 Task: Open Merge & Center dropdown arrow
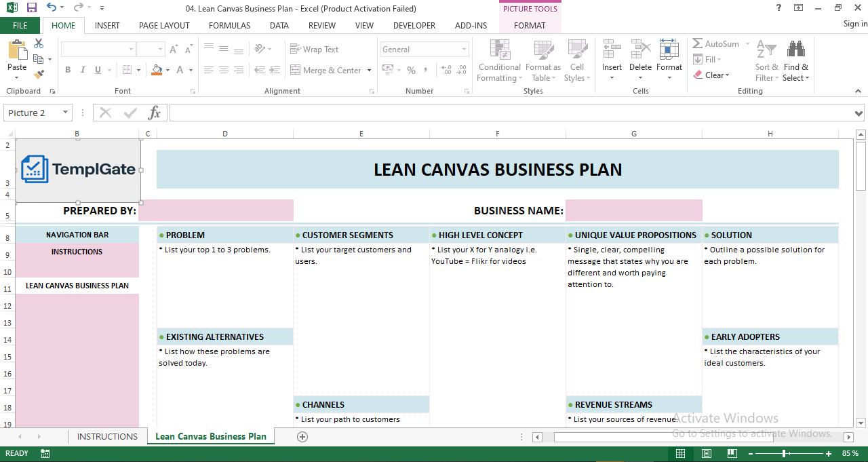[x=370, y=70]
